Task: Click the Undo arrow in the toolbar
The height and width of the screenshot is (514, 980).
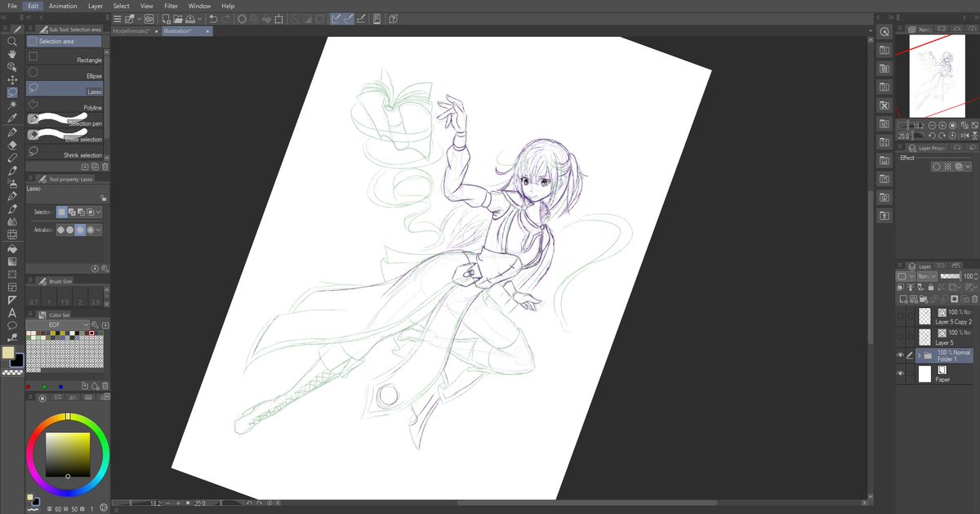Action: [x=214, y=20]
